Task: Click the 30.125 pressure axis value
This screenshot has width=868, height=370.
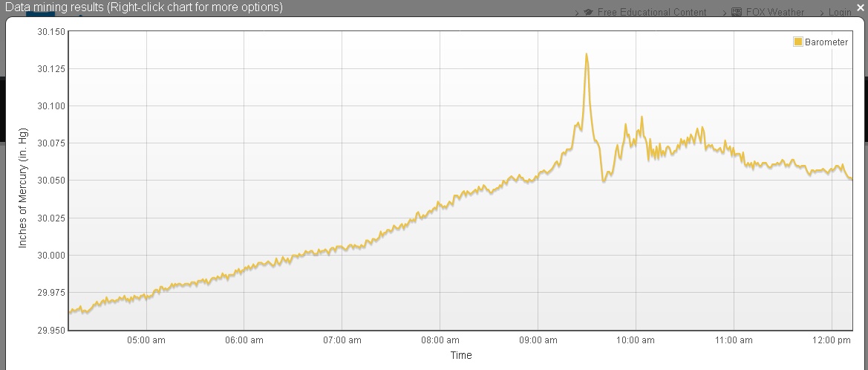Action: pyautogui.click(x=51, y=68)
